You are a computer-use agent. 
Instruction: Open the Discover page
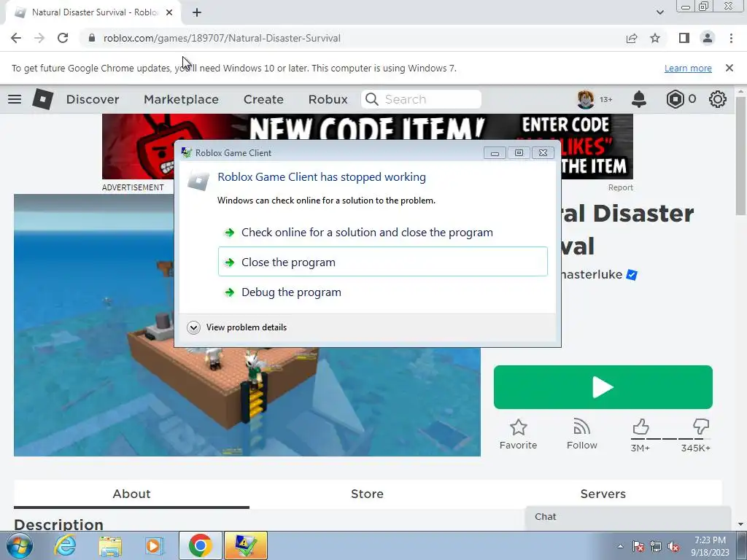(93, 99)
